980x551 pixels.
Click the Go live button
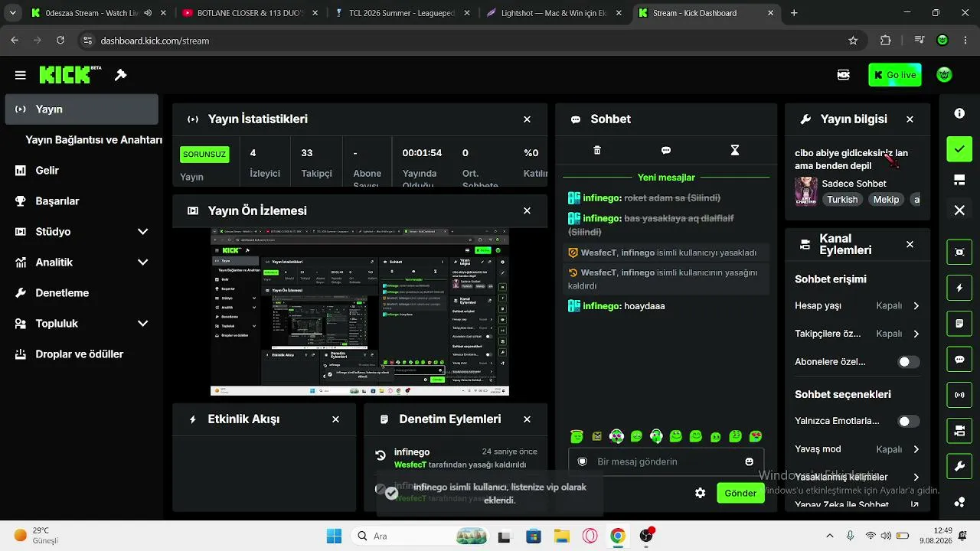pyautogui.click(x=895, y=75)
